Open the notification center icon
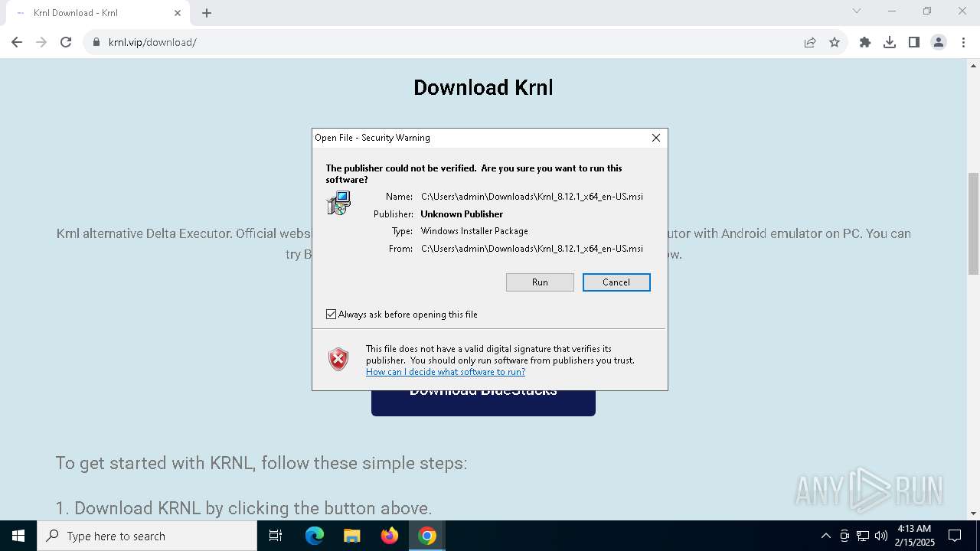This screenshot has width=980, height=551. click(955, 536)
